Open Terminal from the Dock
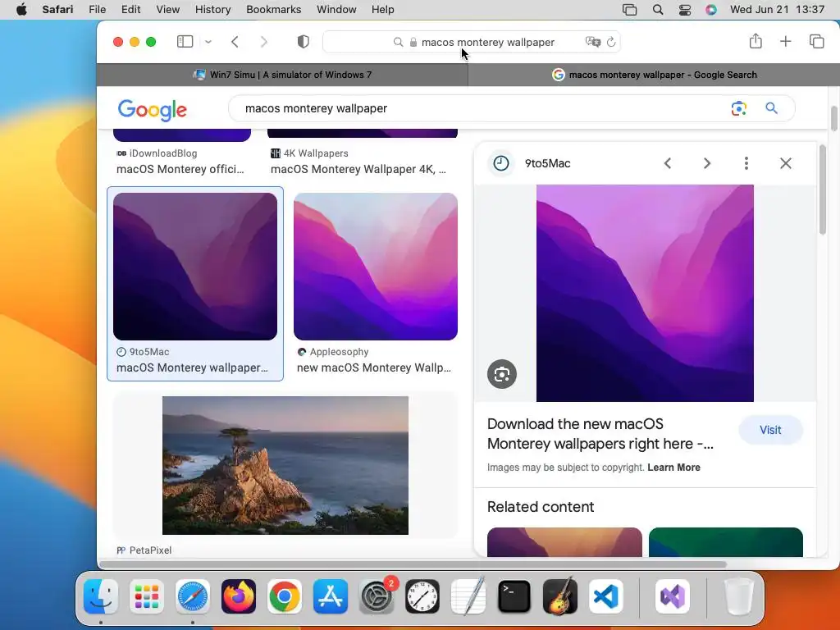Image resolution: width=840 pixels, height=630 pixels. [514, 596]
